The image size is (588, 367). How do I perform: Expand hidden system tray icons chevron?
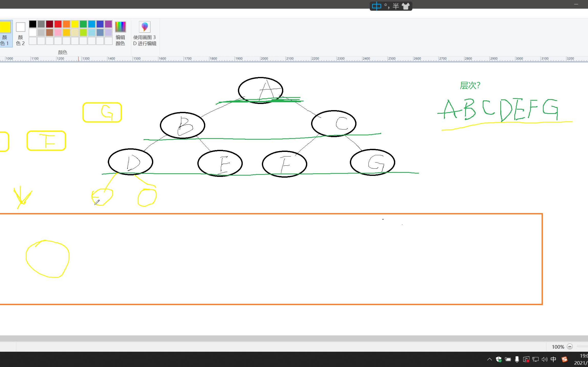[489, 359]
